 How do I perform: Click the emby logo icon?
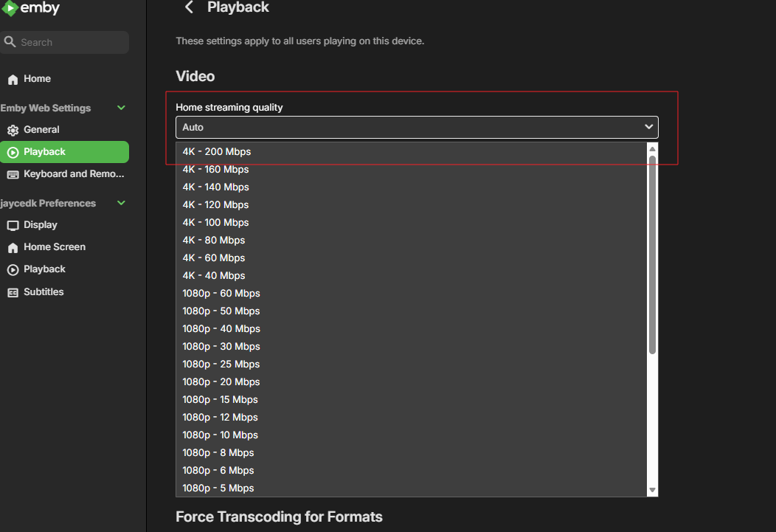point(10,7)
